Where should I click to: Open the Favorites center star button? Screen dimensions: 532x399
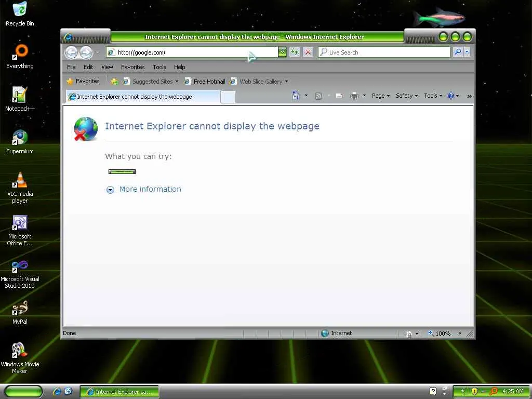click(83, 81)
